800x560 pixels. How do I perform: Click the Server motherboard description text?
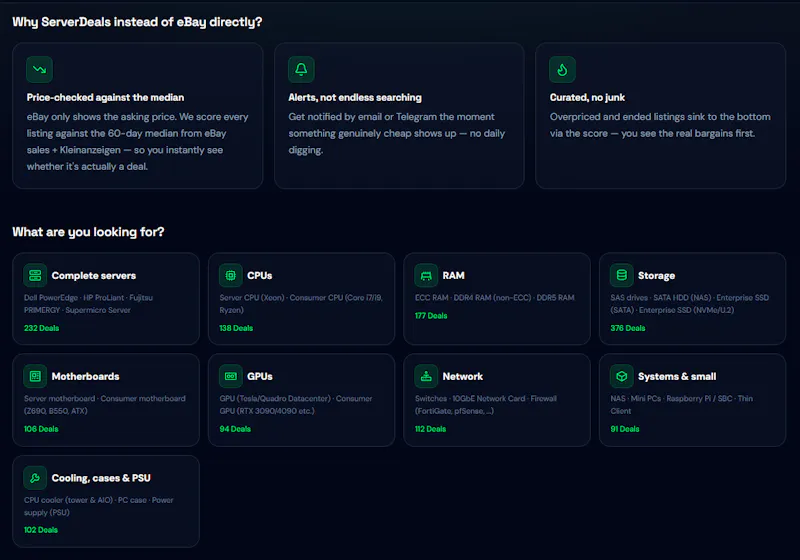coord(105,404)
